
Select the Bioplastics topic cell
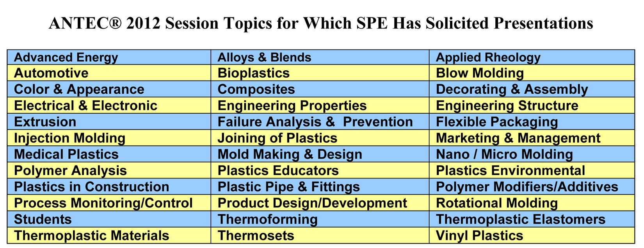click(320, 73)
